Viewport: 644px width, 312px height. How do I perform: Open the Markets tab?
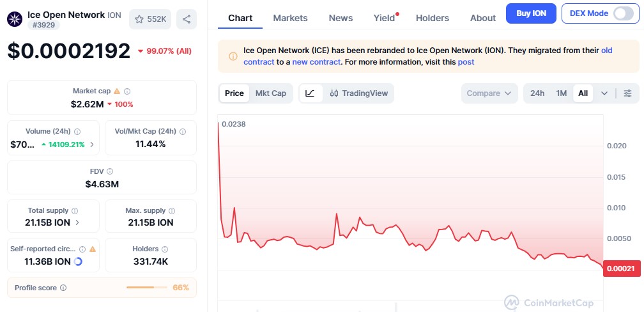[x=290, y=18]
